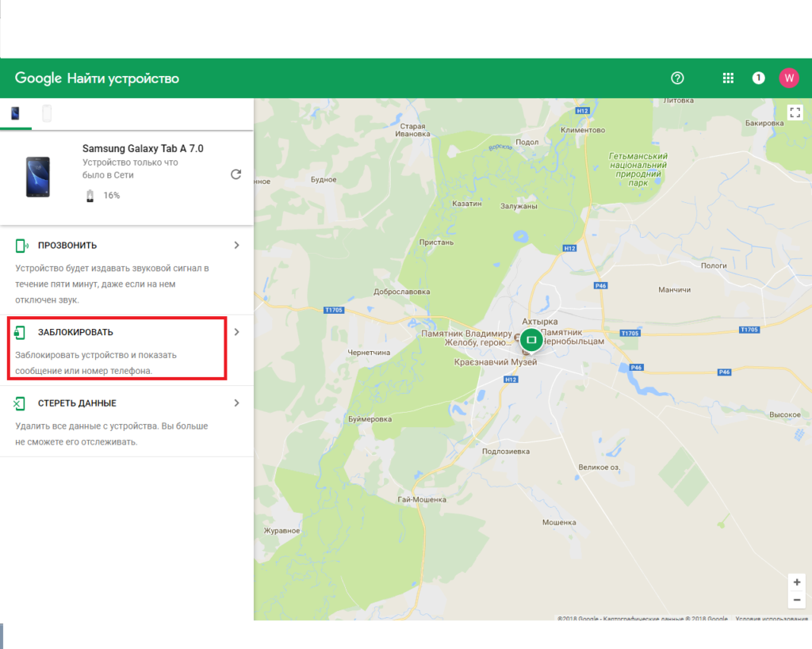Click the Ахтырка city label on map
This screenshot has width=812, height=649.
[539, 322]
